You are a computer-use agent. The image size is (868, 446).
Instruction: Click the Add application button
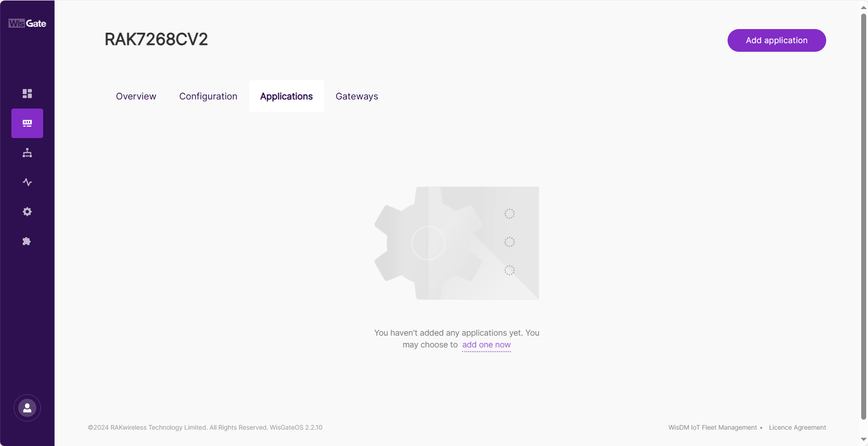(x=777, y=40)
